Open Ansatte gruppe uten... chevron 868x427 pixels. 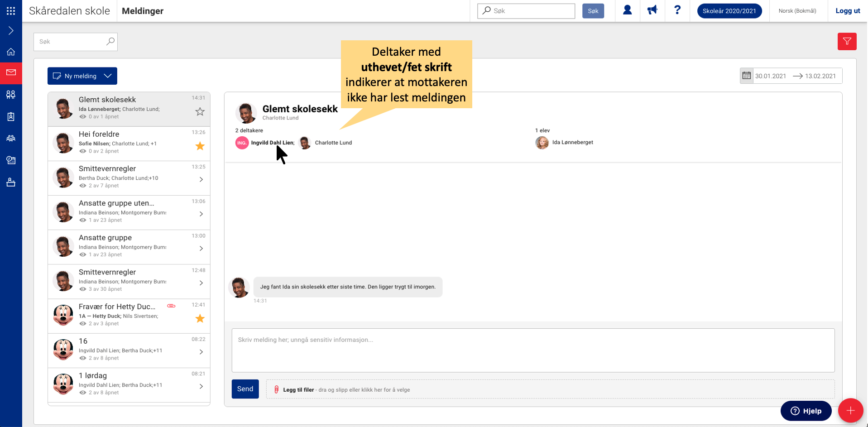click(201, 214)
